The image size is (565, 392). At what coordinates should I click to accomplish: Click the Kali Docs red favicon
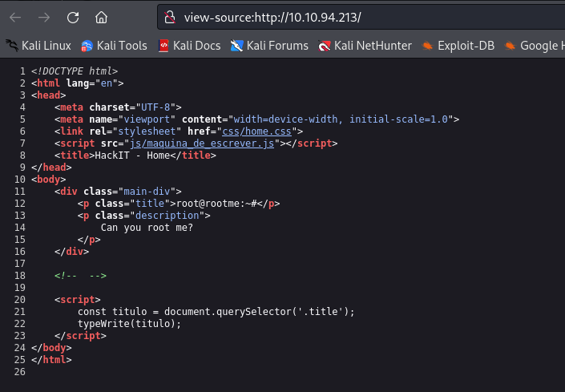[x=163, y=46]
